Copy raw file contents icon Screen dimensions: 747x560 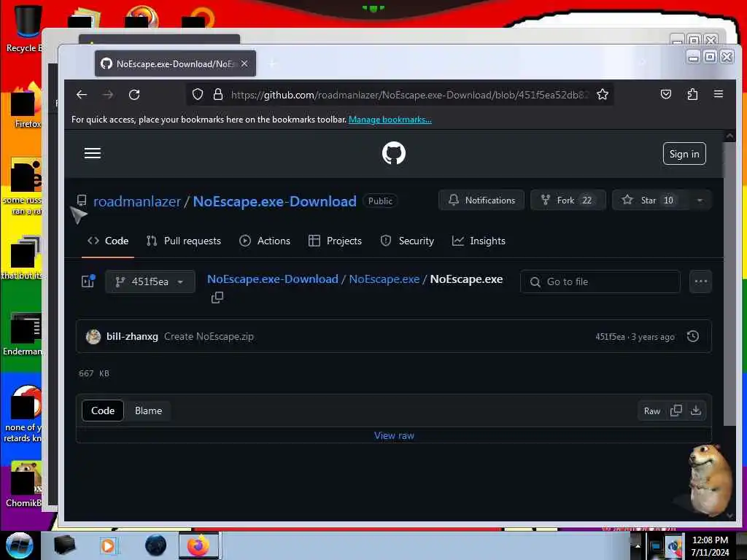pos(676,411)
